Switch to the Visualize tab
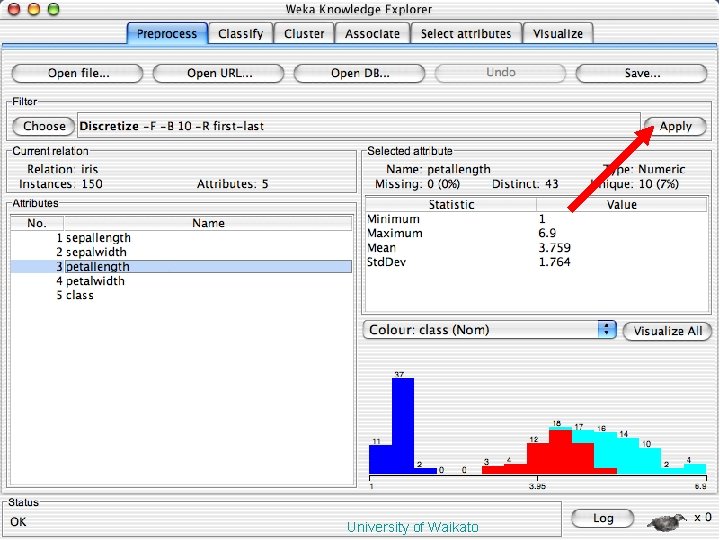The width and height of the screenshot is (720, 540). pyautogui.click(x=558, y=34)
